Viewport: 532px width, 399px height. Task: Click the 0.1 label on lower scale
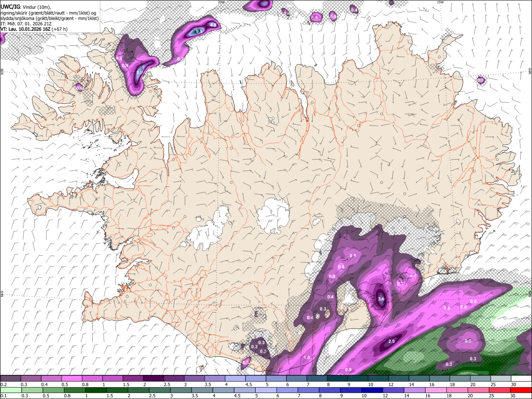point(3,396)
